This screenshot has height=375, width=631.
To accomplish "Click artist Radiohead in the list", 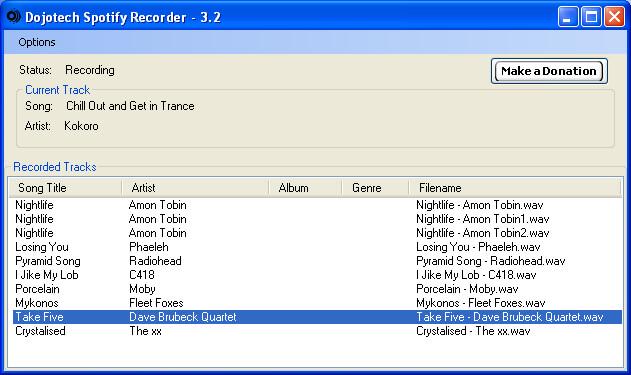I will (x=155, y=261).
